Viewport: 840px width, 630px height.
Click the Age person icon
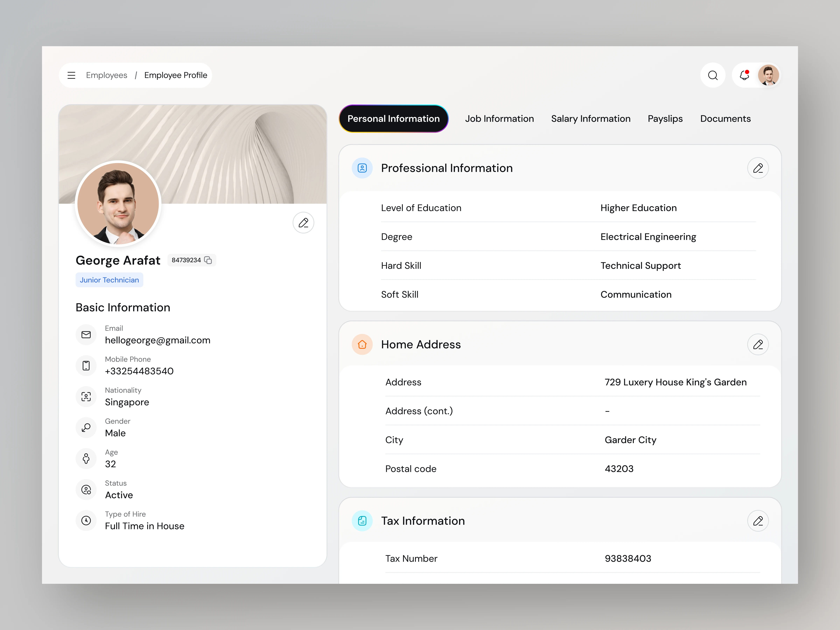pyautogui.click(x=86, y=459)
